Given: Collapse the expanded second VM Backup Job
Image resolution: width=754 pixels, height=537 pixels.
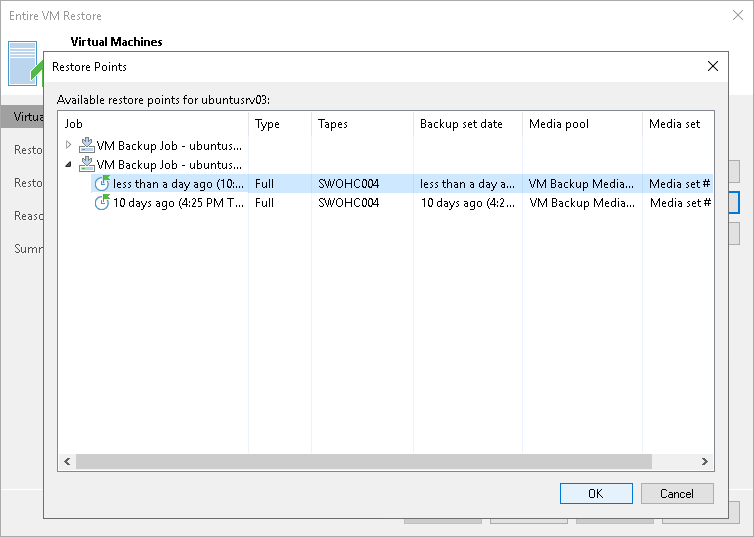Looking at the screenshot, I should [68, 164].
